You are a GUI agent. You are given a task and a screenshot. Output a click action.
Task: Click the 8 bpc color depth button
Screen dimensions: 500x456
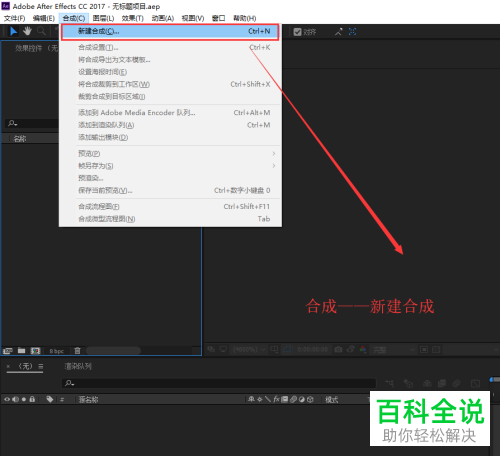click(x=56, y=351)
